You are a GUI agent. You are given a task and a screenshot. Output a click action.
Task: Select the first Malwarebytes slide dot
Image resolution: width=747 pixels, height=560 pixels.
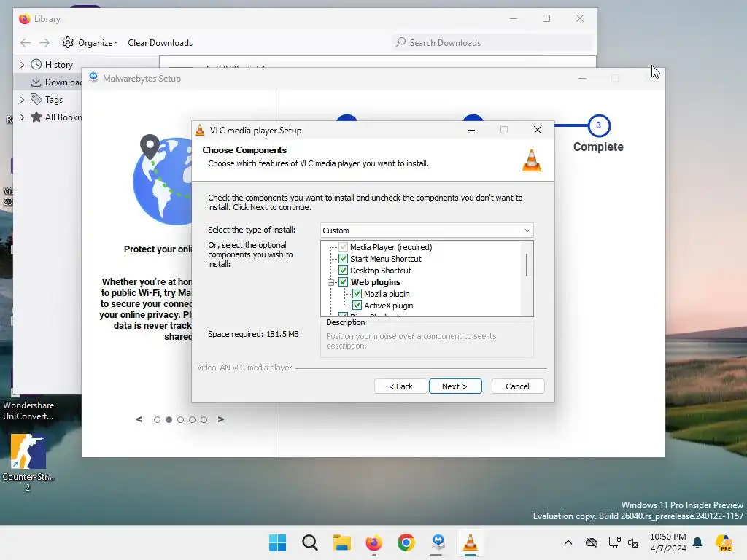[x=158, y=419]
